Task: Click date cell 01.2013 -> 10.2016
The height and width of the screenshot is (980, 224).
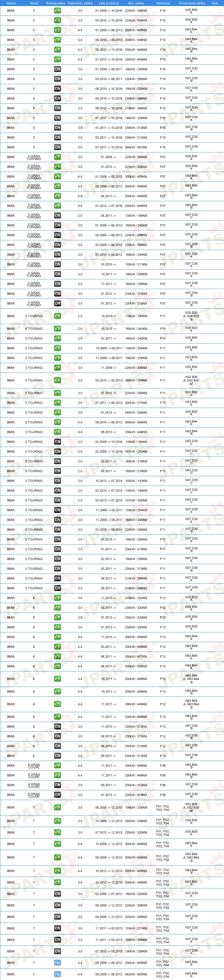Action: [109, 59]
